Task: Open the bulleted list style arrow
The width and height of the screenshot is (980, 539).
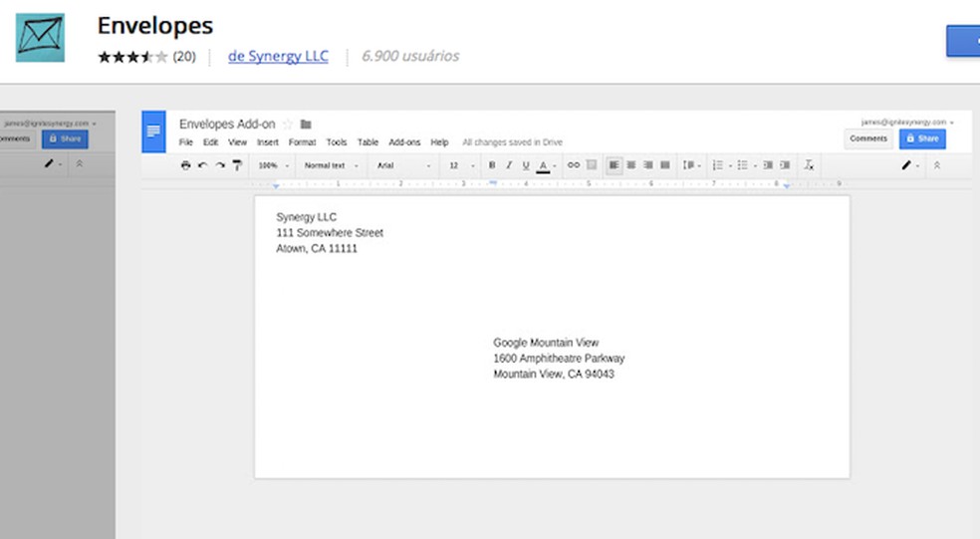Action: pyautogui.click(x=755, y=165)
